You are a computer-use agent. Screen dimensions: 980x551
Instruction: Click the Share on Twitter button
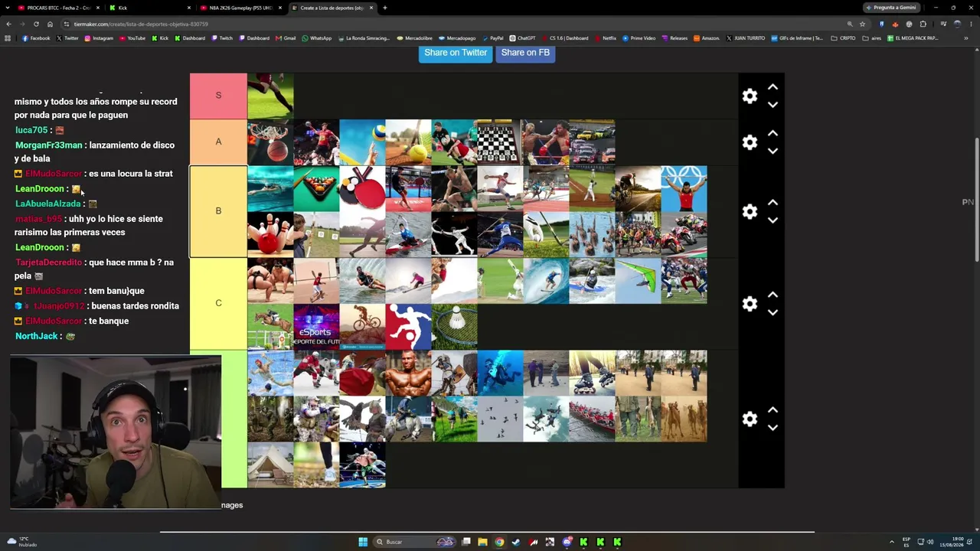pos(456,53)
